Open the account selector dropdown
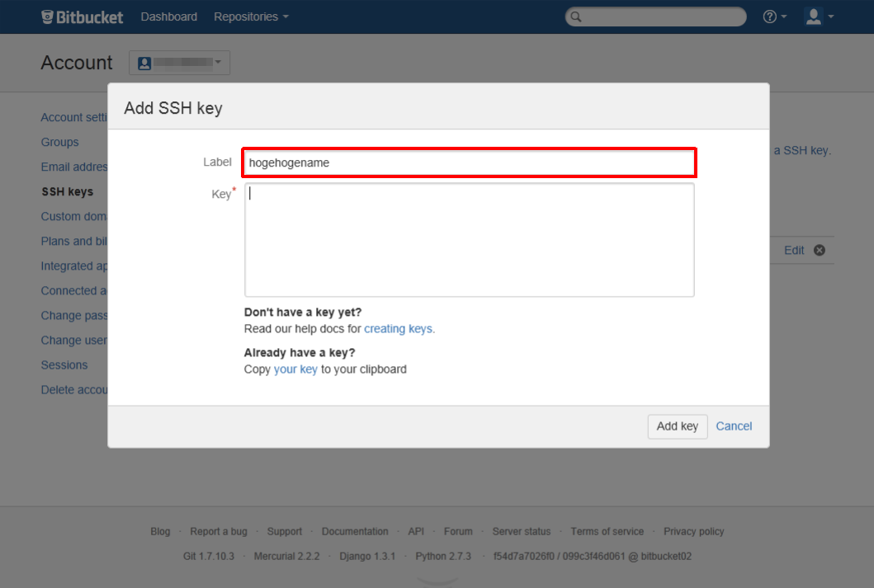 179,63
